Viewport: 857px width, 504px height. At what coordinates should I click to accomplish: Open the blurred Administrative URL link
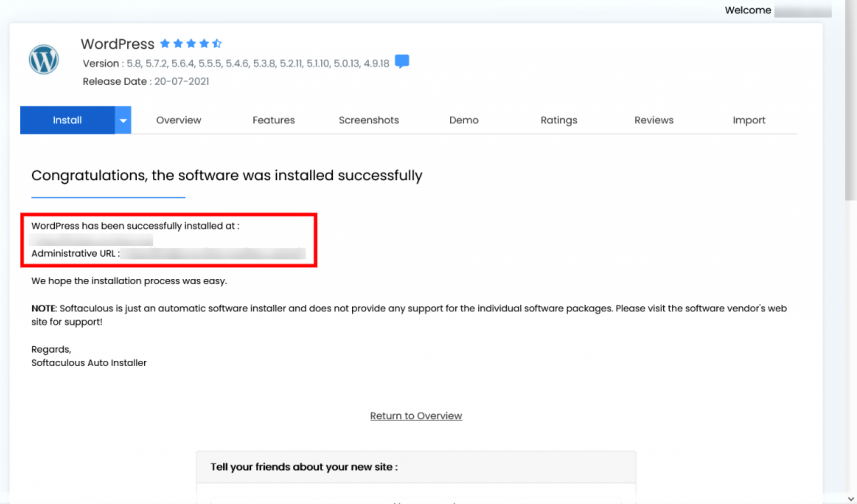pos(213,254)
